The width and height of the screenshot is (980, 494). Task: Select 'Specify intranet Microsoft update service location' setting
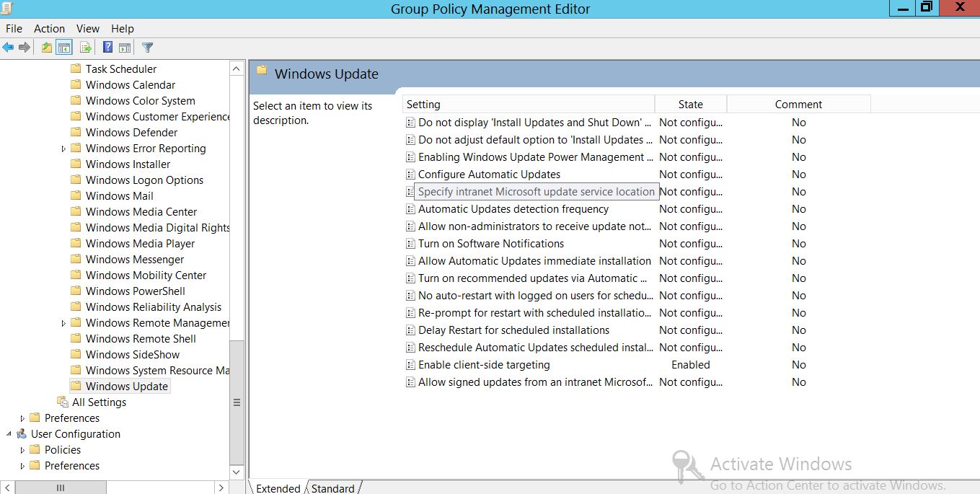pos(537,192)
